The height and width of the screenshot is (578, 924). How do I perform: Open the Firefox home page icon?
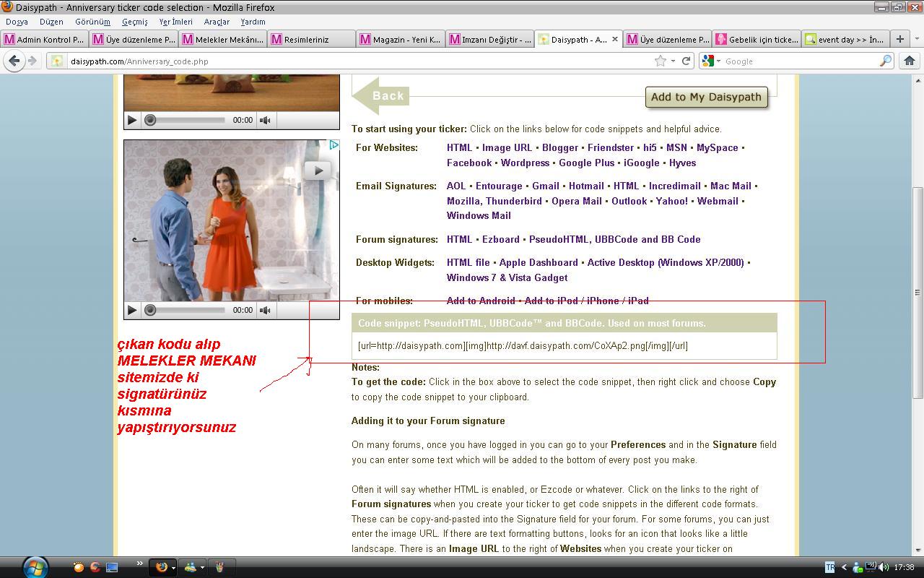point(910,61)
